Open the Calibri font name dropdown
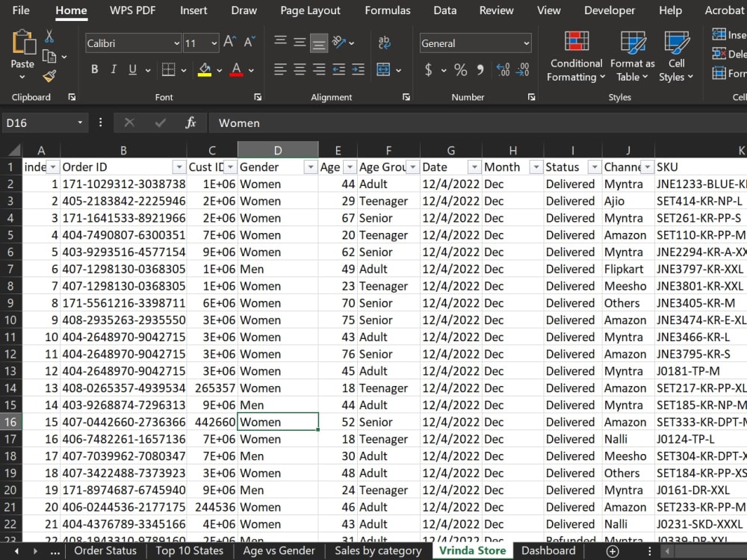Viewport: 747px width, 560px height. click(176, 43)
